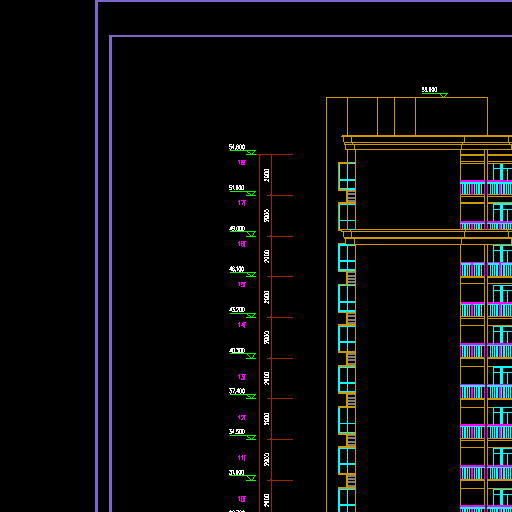Select the 11F floor label
The width and height of the screenshot is (512, 512).
[x=242, y=458]
